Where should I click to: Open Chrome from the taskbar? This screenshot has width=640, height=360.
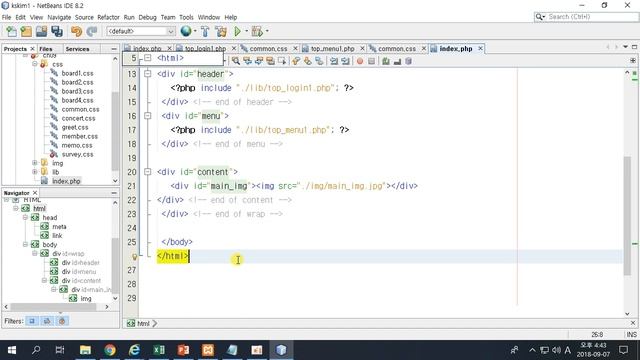coord(110,350)
